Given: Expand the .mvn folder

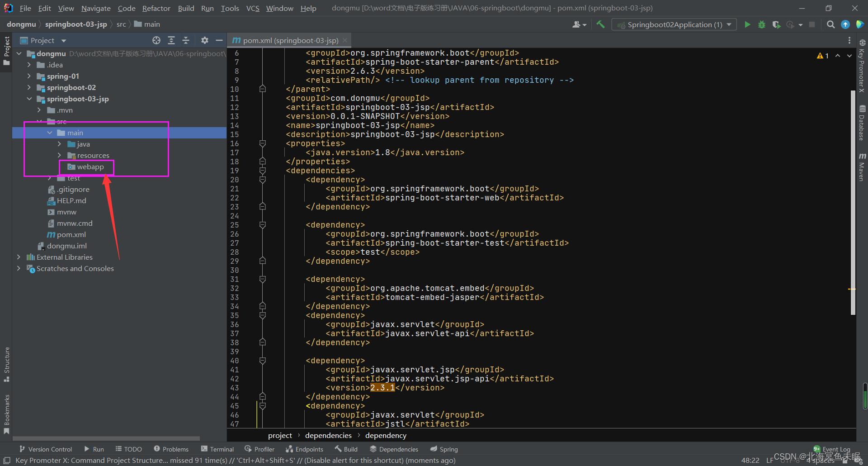Looking at the screenshot, I should pos(39,110).
